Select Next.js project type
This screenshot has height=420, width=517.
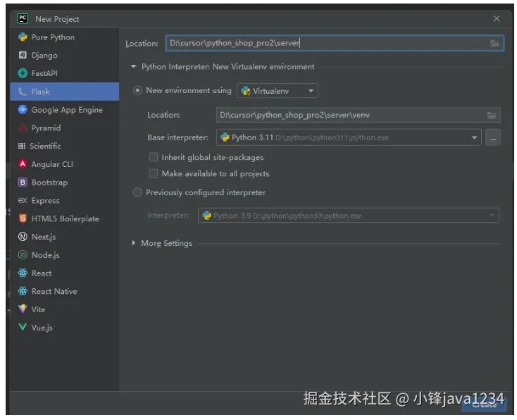pos(65,237)
